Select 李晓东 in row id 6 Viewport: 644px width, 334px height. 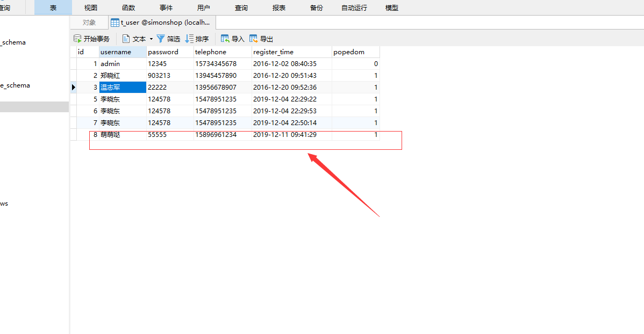[123, 111]
